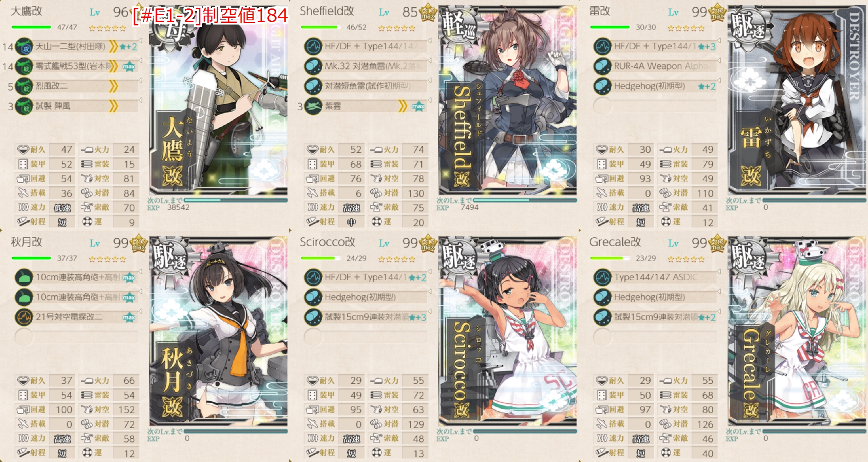
Task: Click the fighter icon beside 烈風改二
Action: (24, 86)
